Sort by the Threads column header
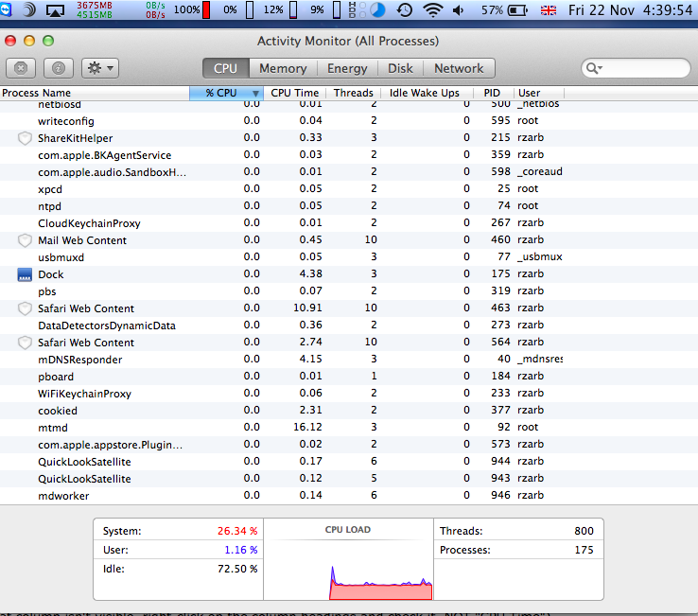698x616 pixels. (x=354, y=93)
